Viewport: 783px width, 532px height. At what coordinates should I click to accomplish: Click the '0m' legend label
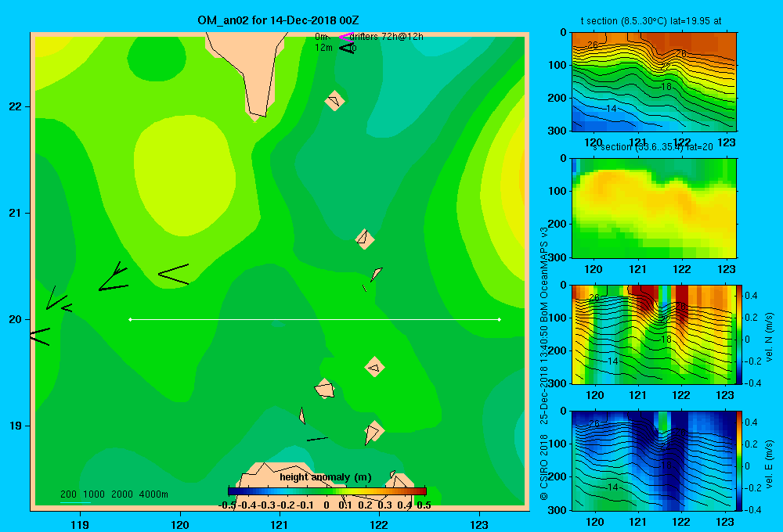321,37
